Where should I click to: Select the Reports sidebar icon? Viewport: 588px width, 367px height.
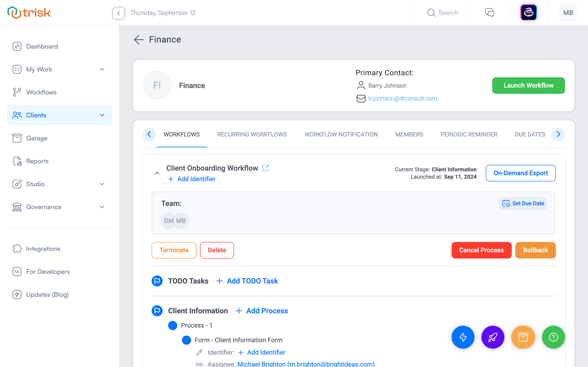17,161
